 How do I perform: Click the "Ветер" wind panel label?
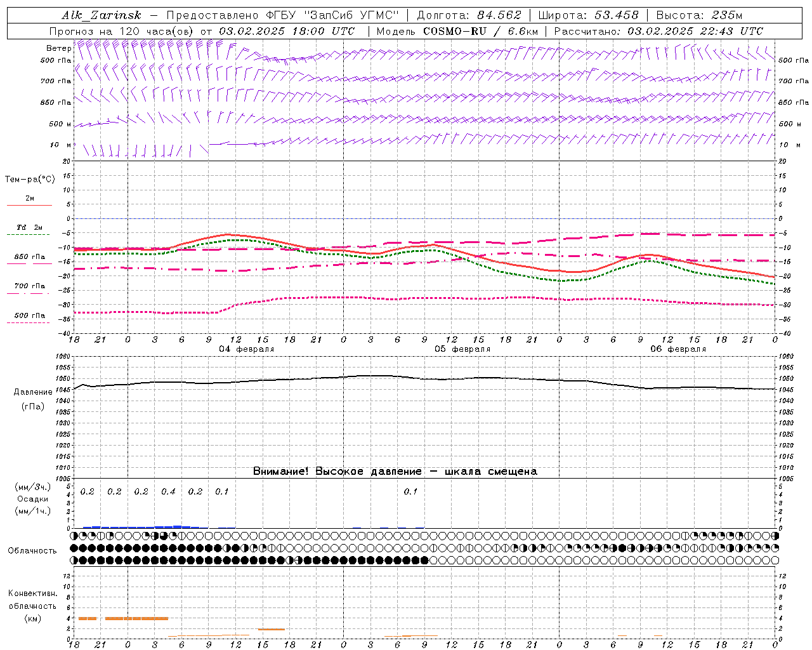(x=59, y=48)
